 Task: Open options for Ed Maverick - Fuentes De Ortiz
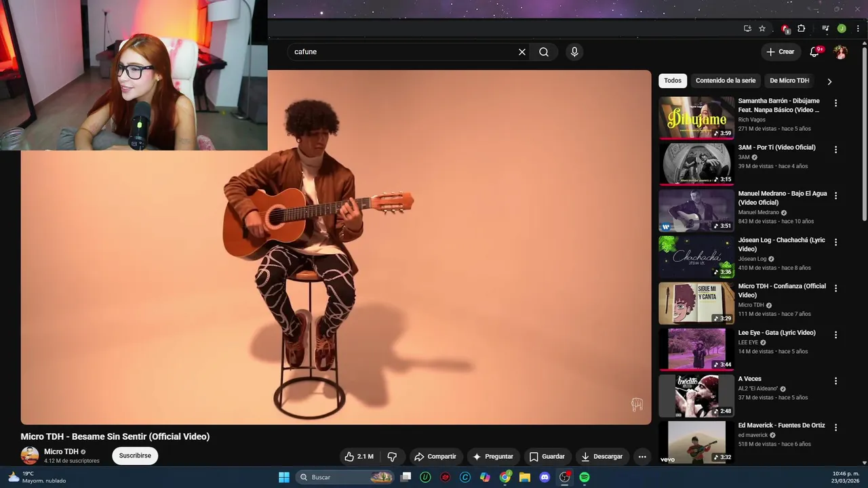[835, 427]
